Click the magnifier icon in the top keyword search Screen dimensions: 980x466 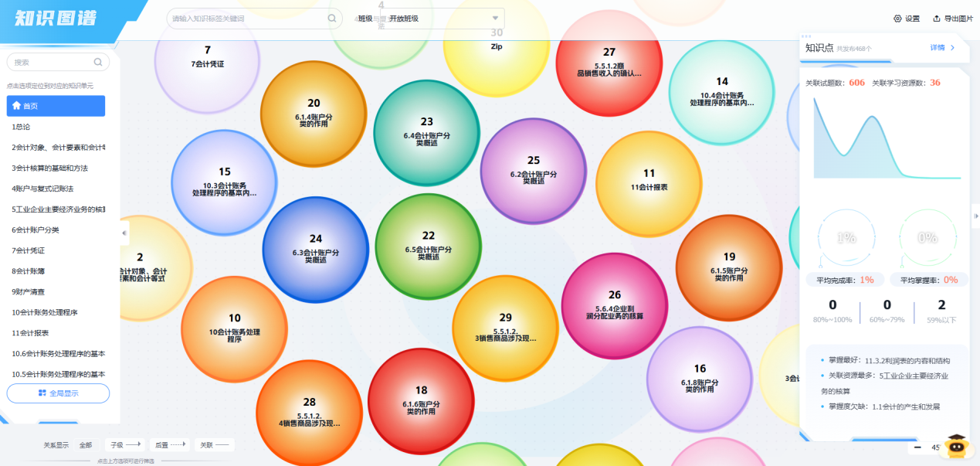tap(332, 18)
